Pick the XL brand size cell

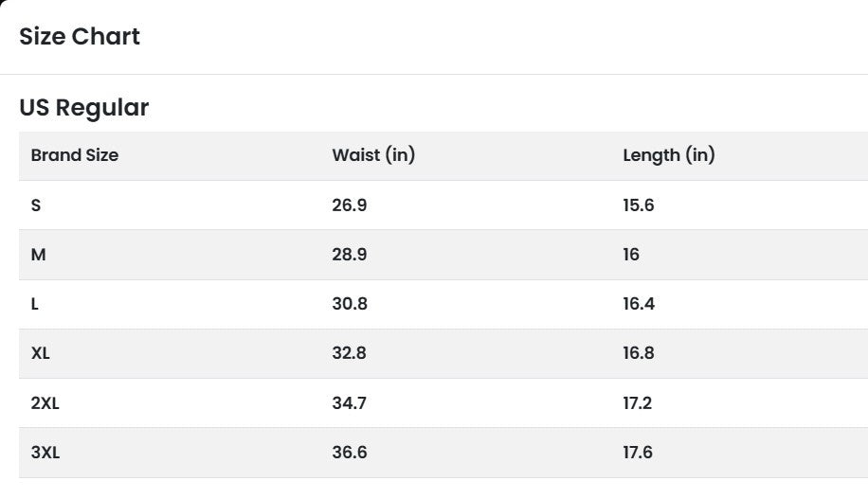pyautogui.click(x=41, y=353)
